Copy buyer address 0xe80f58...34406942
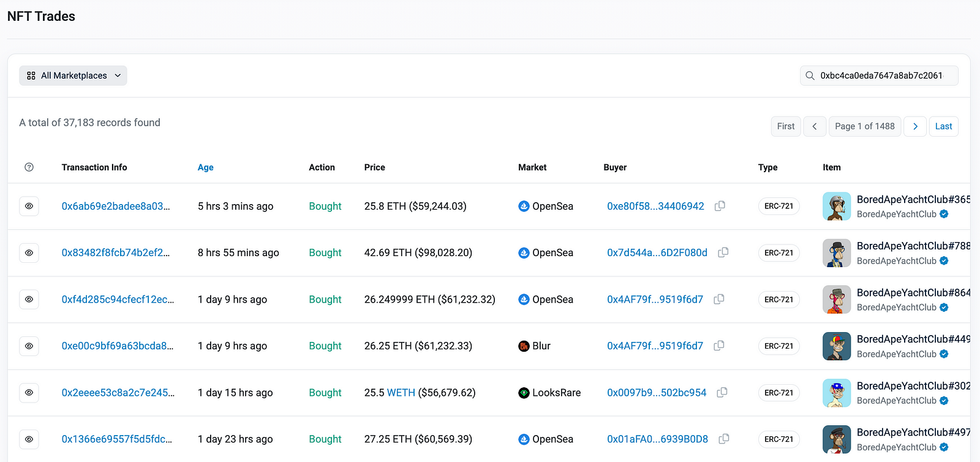 (x=720, y=206)
